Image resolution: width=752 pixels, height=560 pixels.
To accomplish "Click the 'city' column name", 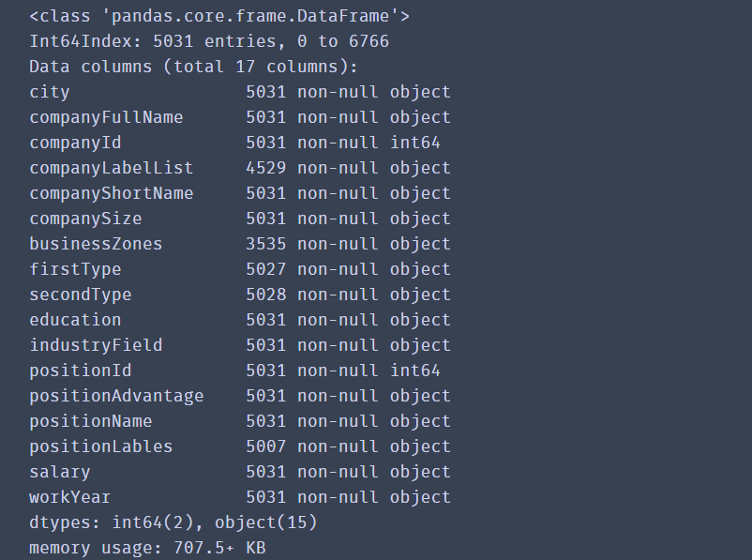I will (x=50, y=92).
